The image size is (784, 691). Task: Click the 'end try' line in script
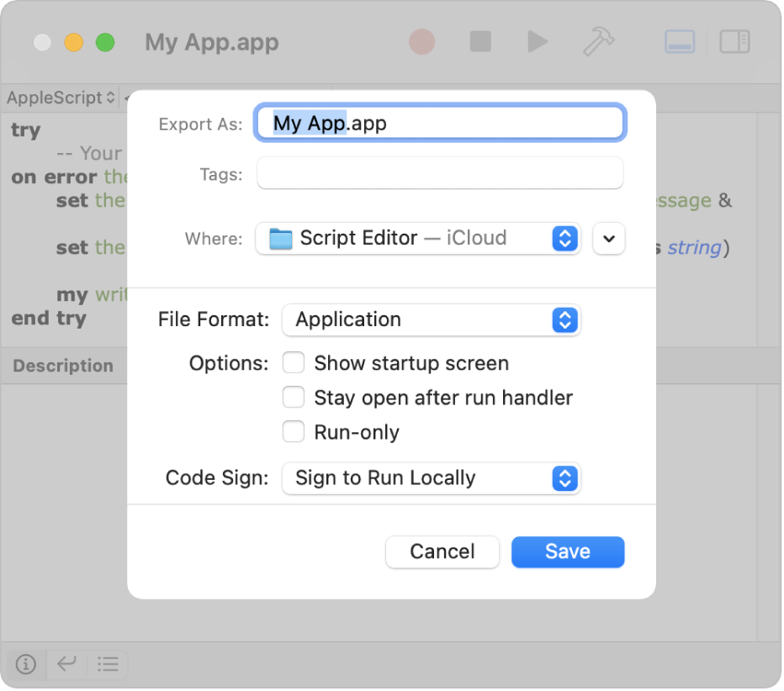pyautogui.click(x=49, y=319)
